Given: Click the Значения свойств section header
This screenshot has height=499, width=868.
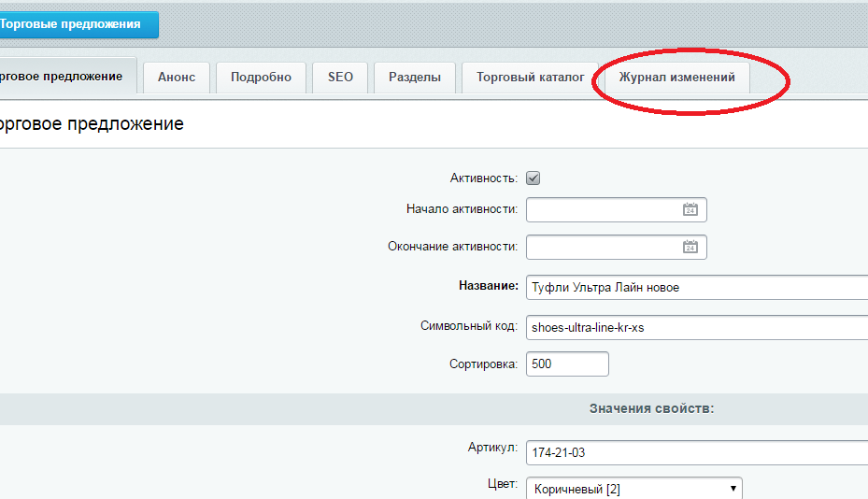Looking at the screenshot, I should pos(651,408).
